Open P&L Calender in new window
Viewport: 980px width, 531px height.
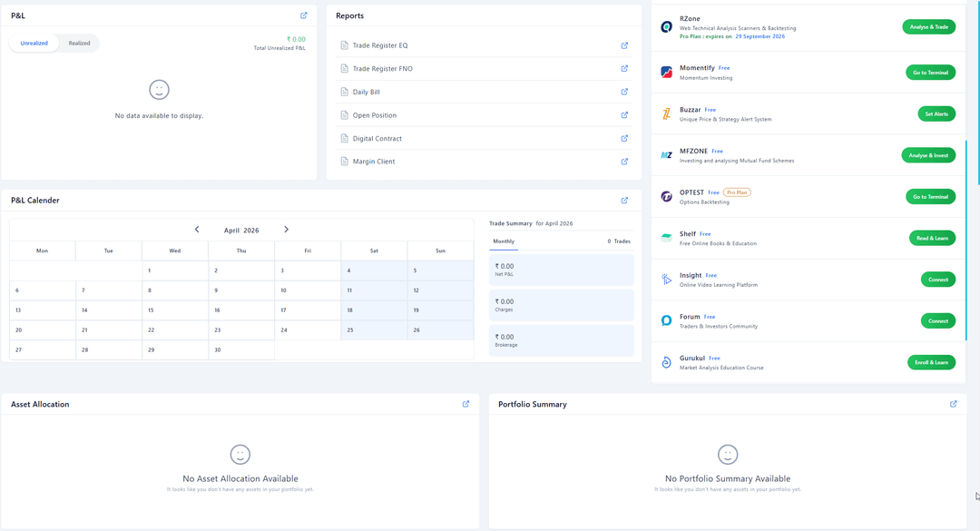(624, 201)
